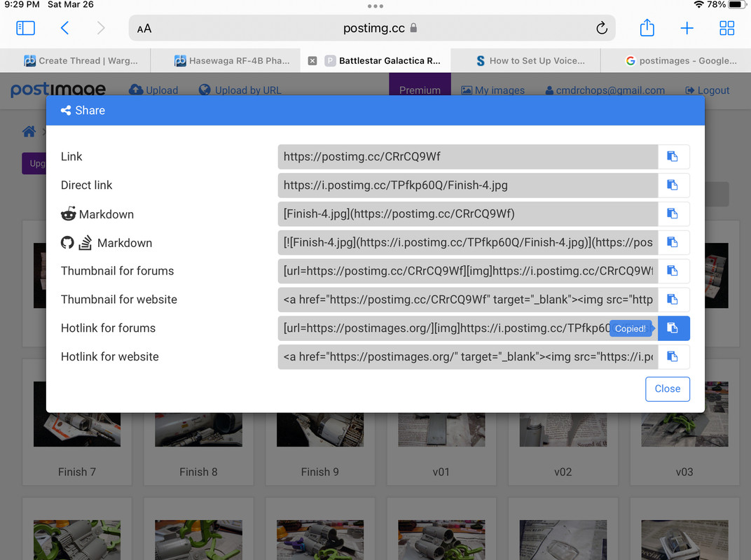The width and height of the screenshot is (751, 560).
Task: Copy the Thumbnail for forums code
Action: point(673,271)
